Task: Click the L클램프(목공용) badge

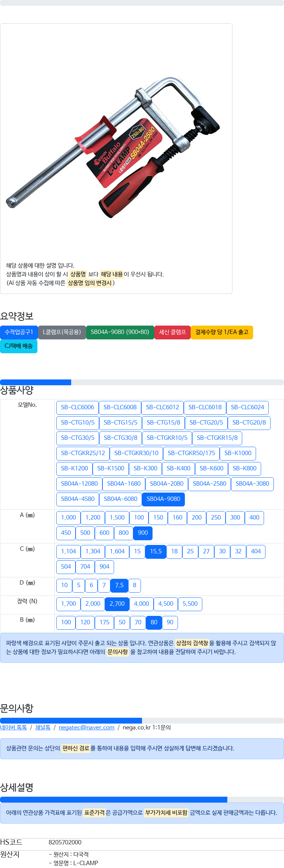Action: click(62, 332)
